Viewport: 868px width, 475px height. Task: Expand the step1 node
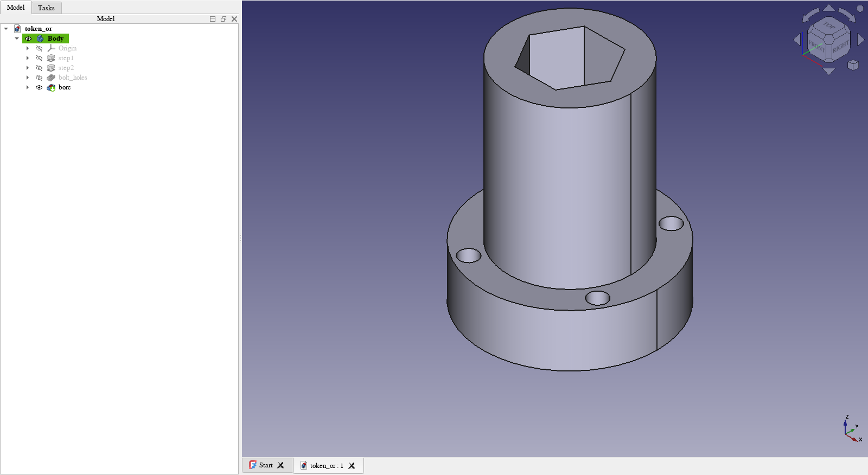point(28,58)
